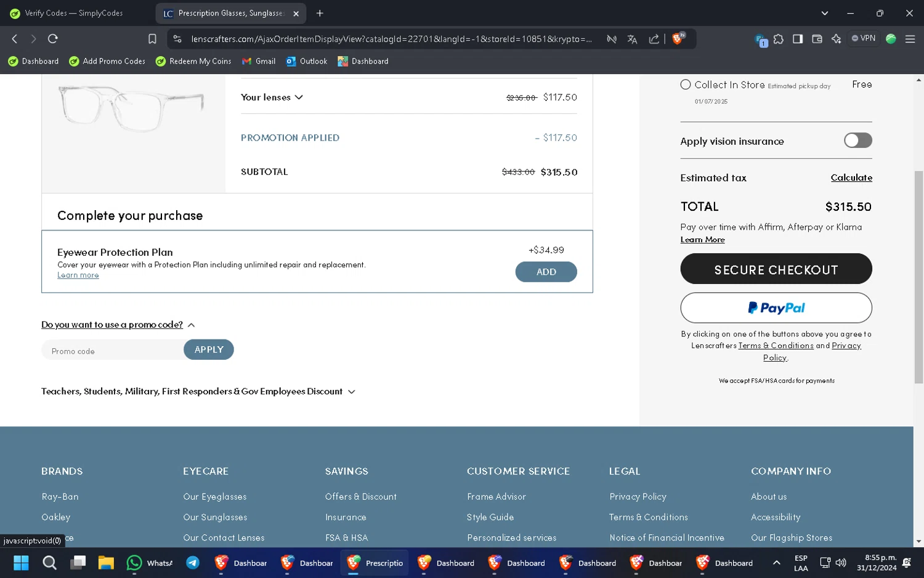Toggle Apply vision insurance switch
This screenshot has height=578, width=924.
[857, 140]
